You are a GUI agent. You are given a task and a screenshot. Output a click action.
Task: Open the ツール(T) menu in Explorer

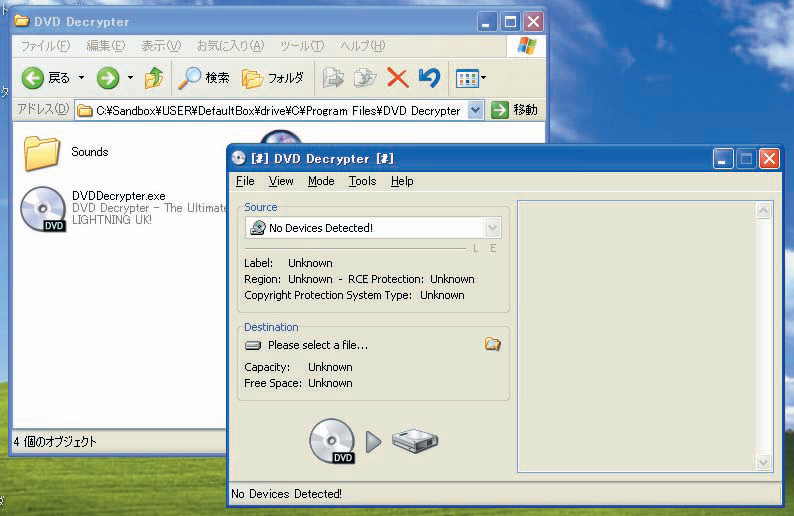pyautogui.click(x=302, y=46)
